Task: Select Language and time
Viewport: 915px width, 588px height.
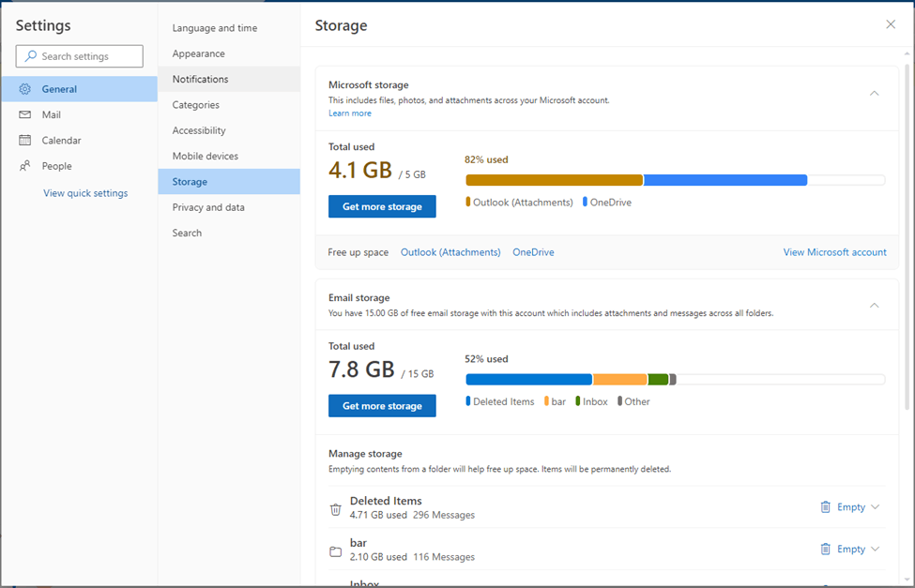Action: point(229,28)
